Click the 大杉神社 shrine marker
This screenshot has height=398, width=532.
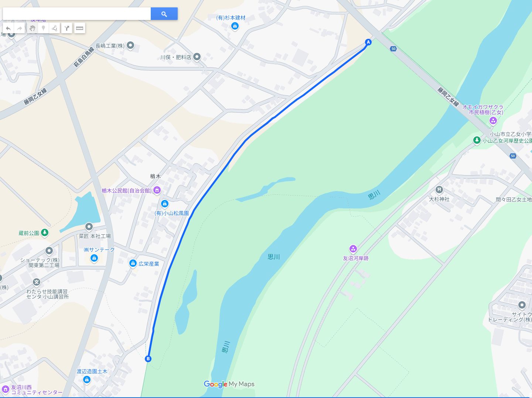(439, 190)
